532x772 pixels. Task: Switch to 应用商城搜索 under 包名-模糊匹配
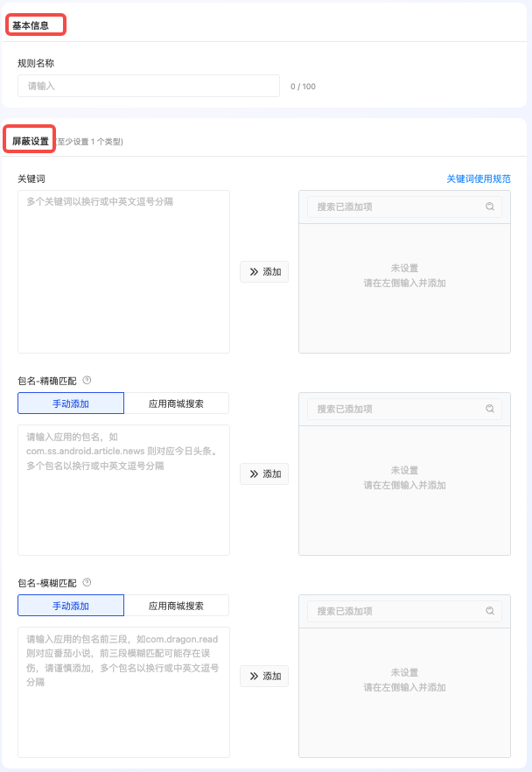(x=176, y=606)
